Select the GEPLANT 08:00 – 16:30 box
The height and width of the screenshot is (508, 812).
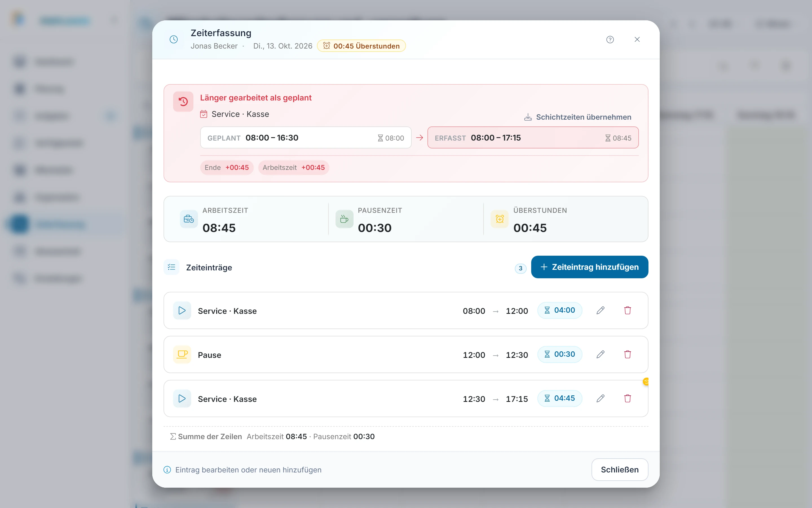click(x=306, y=138)
